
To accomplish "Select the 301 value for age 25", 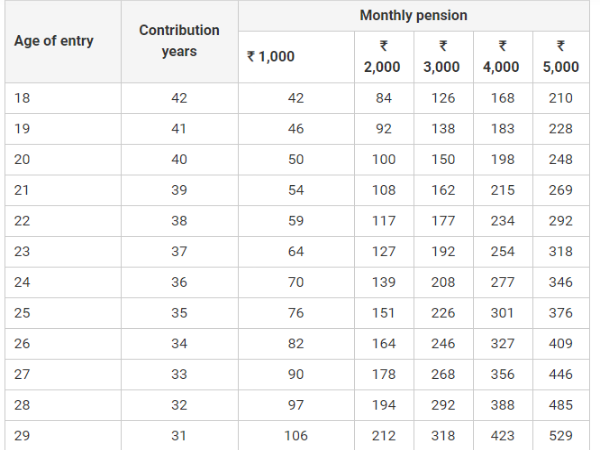I will 502,313.
